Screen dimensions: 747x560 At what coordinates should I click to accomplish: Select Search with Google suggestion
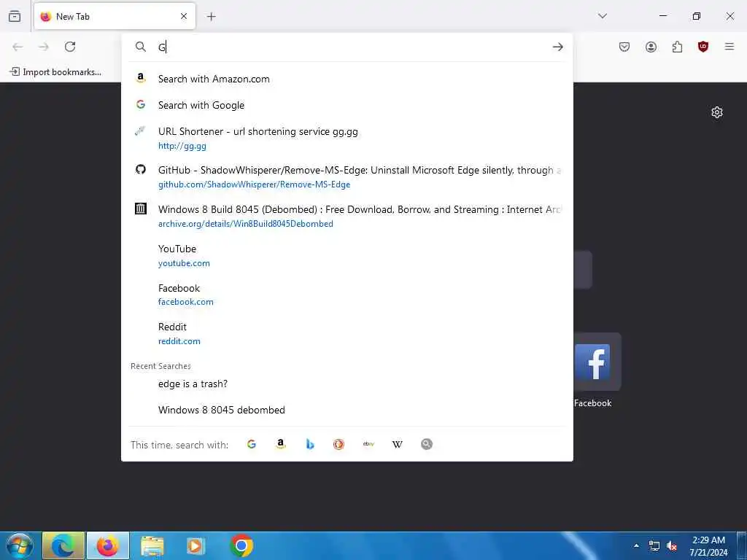(x=347, y=105)
